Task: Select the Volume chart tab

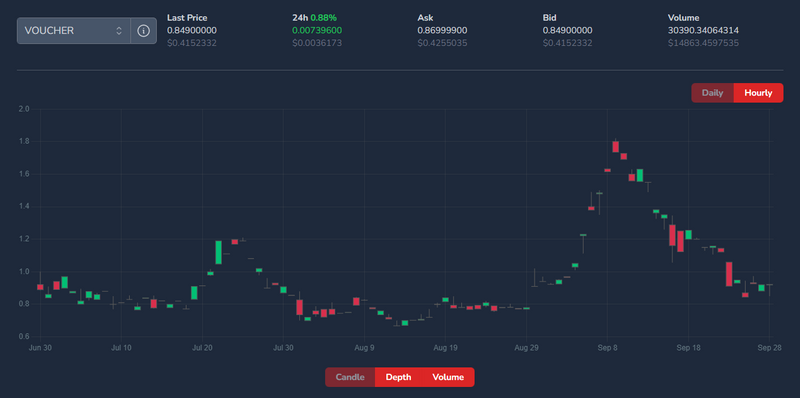Action: pyautogui.click(x=448, y=377)
